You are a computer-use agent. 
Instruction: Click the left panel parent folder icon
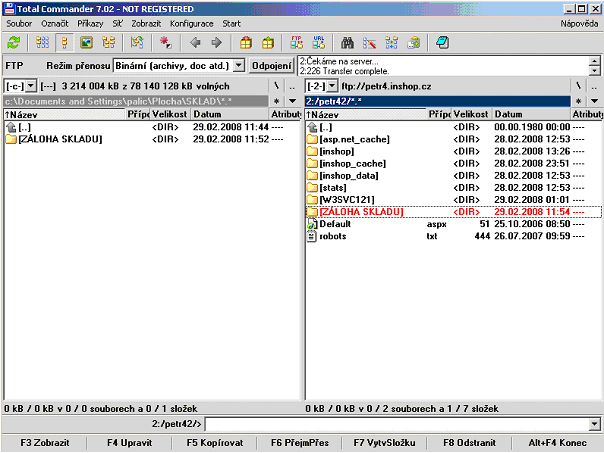pyautogui.click(x=11, y=127)
